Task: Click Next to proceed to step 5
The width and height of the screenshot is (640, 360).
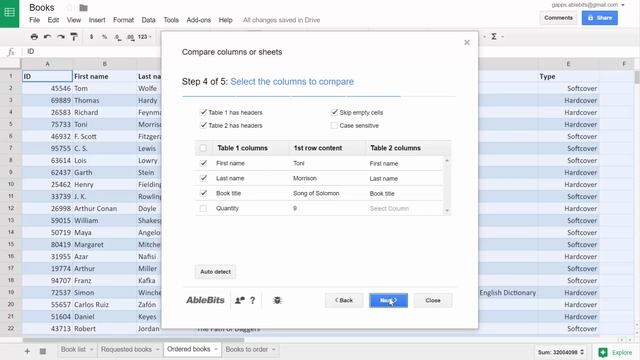Action: [x=388, y=300]
